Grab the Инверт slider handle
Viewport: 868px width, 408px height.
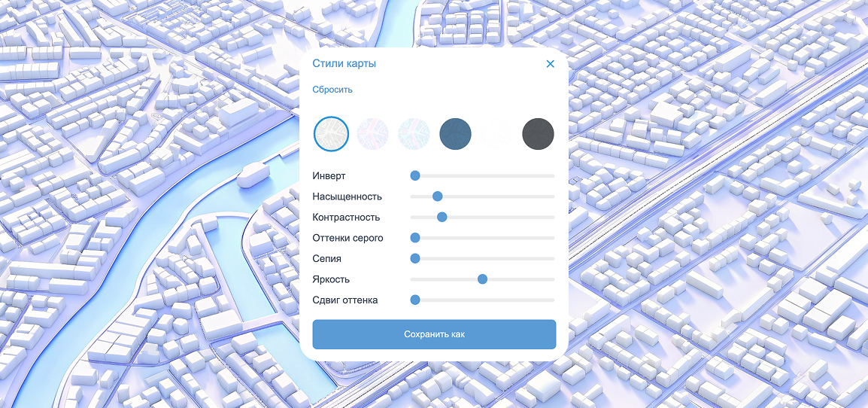click(x=414, y=175)
